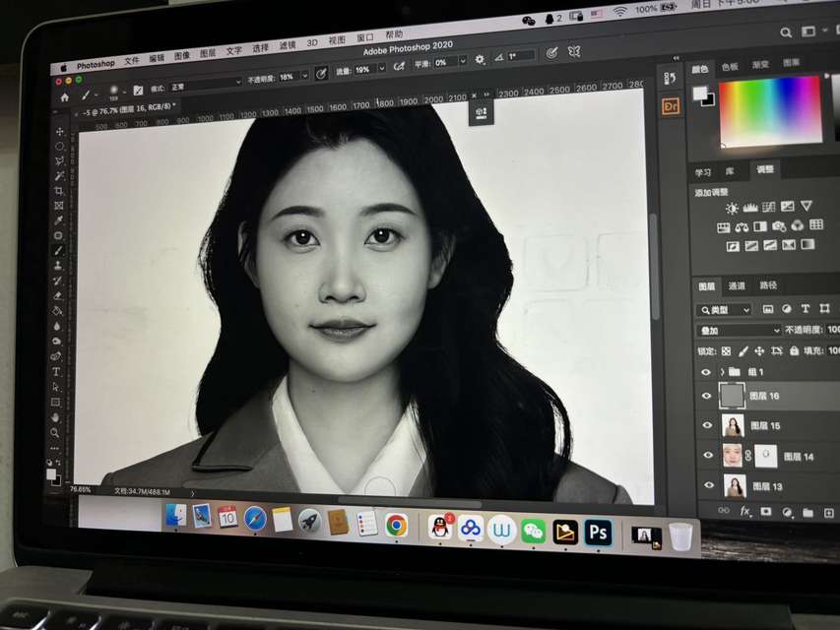Image resolution: width=840 pixels, height=630 pixels.
Task: Toggle lock all padlock icon
Action: pyautogui.click(x=794, y=350)
